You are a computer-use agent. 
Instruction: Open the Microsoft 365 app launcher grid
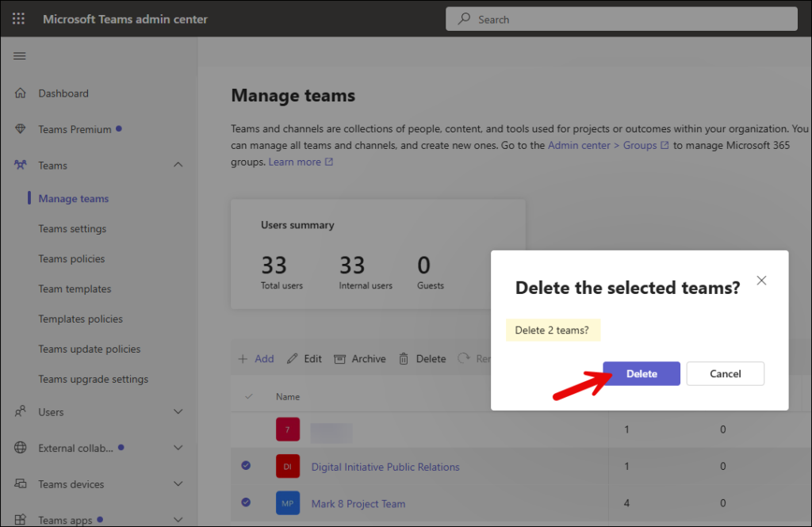point(17,18)
